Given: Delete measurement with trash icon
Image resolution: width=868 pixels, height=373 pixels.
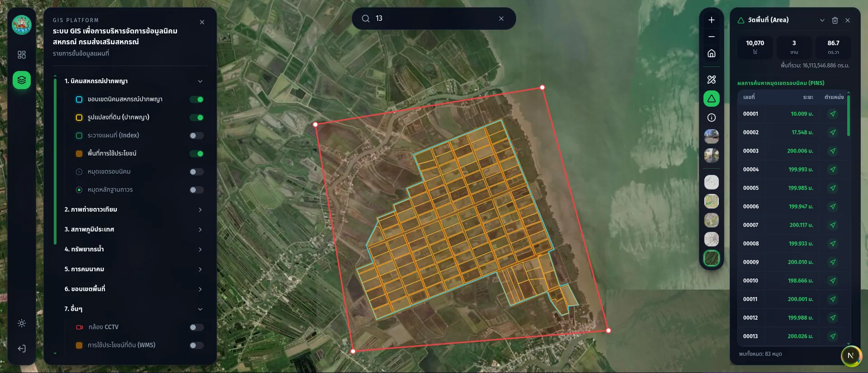Looking at the screenshot, I should click(835, 20).
